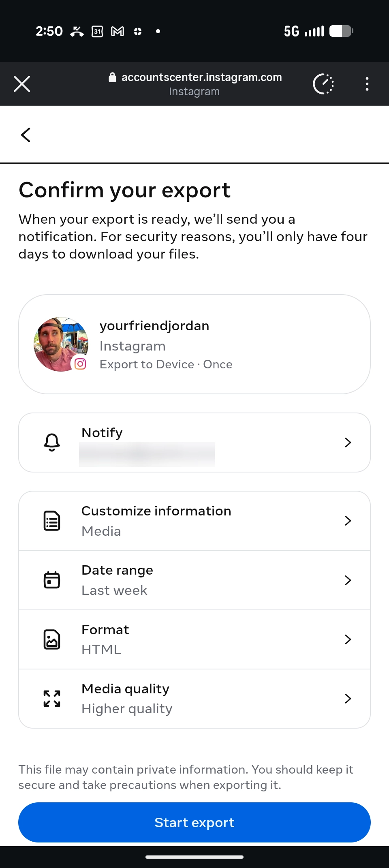Tap the yourfriendjordan username
Screen dimensions: 389x868
[x=154, y=326]
